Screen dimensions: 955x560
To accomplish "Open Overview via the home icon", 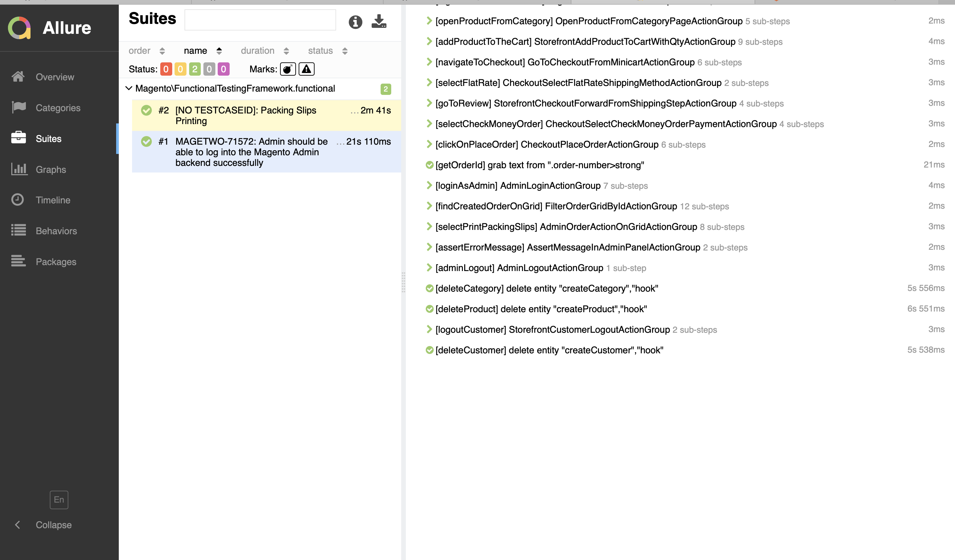I will click(18, 77).
